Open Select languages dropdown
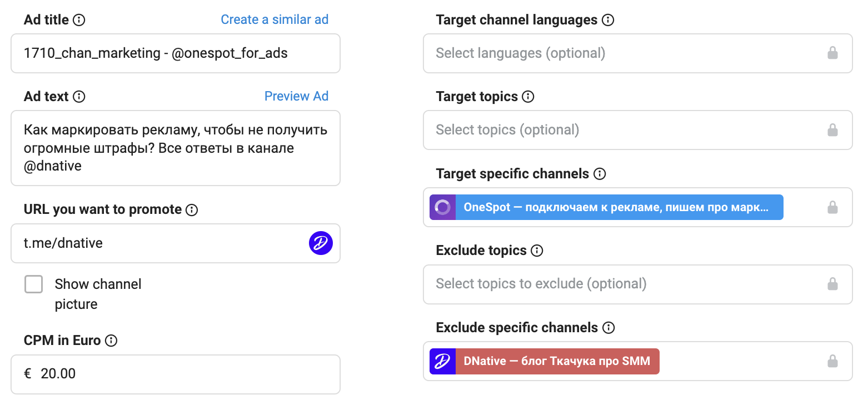The image size is (868, 400). tap(637, 53)
